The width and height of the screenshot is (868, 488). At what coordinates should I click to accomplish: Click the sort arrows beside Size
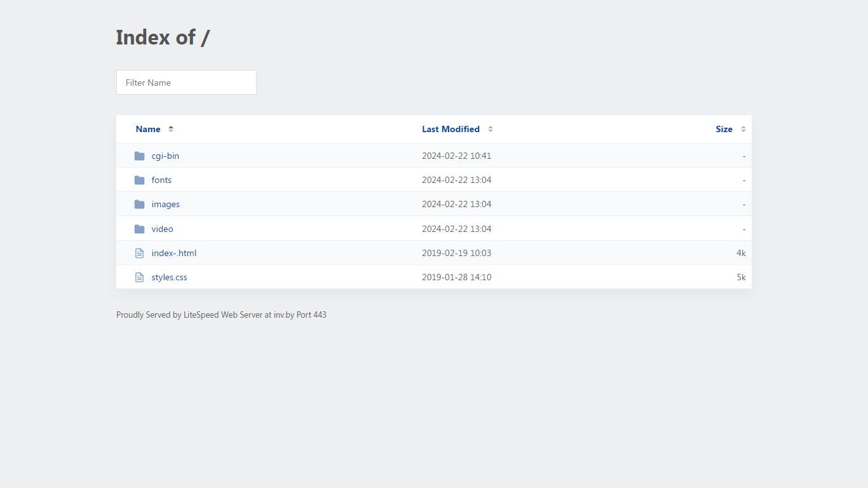(x=743, y=129)
